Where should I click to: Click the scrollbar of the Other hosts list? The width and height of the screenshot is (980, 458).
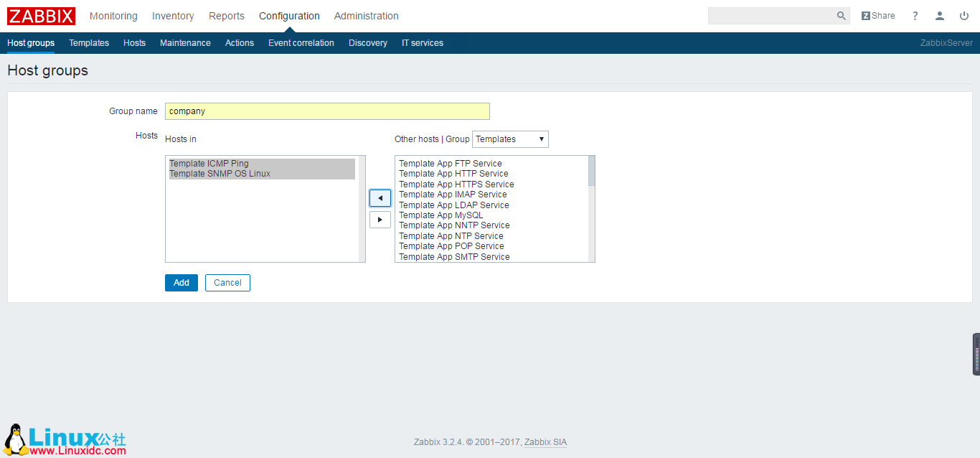[x=590, y=171]
